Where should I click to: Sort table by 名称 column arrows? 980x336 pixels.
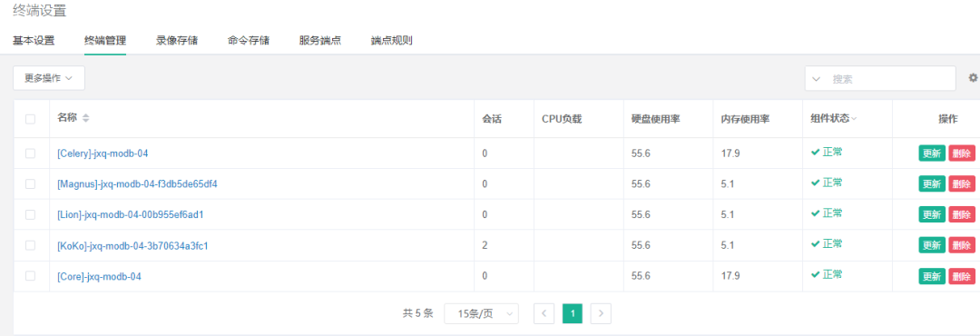tap(85, 118)
